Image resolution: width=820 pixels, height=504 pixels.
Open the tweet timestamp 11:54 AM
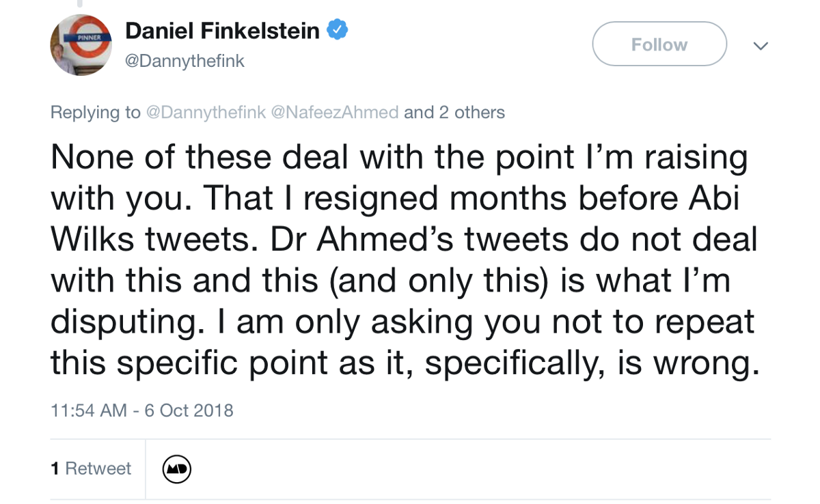(x=89, y=410)
